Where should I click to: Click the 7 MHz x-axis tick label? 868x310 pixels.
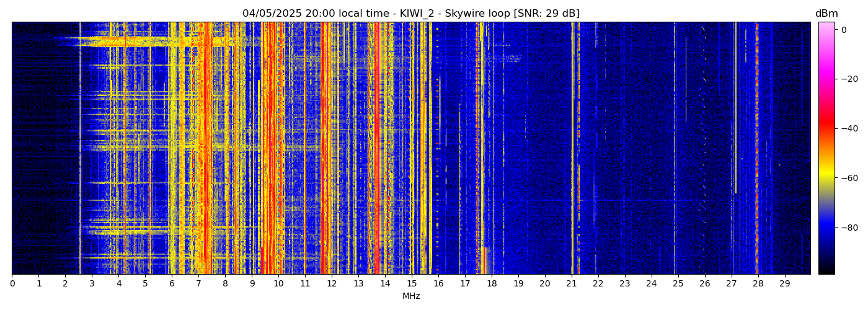pyautogui.click(x=198, y=283)
